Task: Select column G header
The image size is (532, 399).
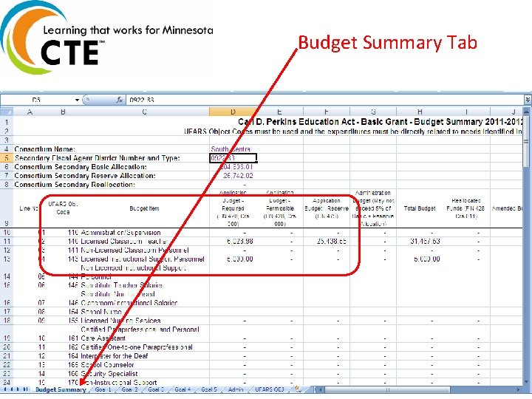Action: [x=373, y=112]
